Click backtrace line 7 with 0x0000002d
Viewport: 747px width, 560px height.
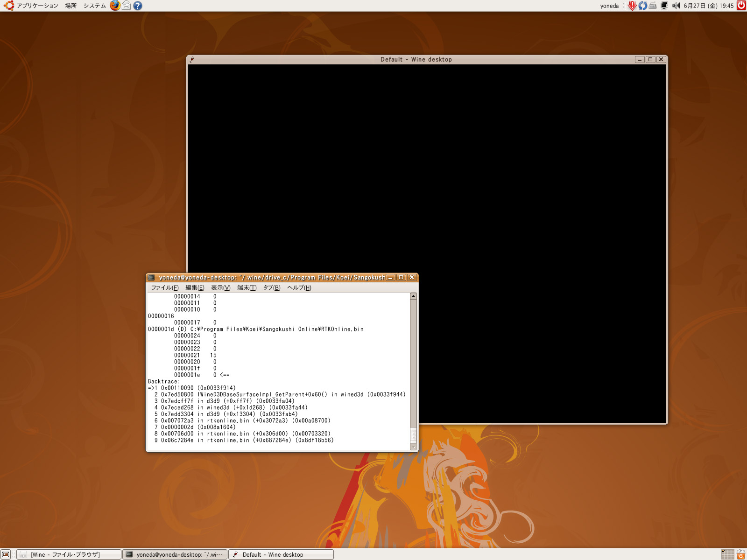tap(195, 427)
